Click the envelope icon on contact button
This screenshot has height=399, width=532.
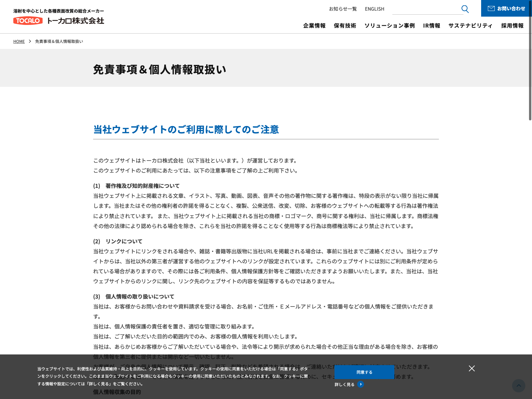(x=491, y=9)
